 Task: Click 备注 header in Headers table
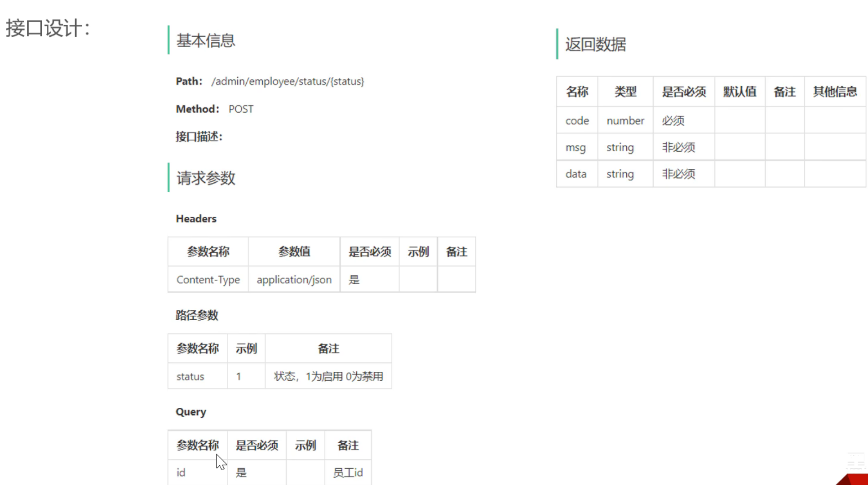(x=456, y=251)
